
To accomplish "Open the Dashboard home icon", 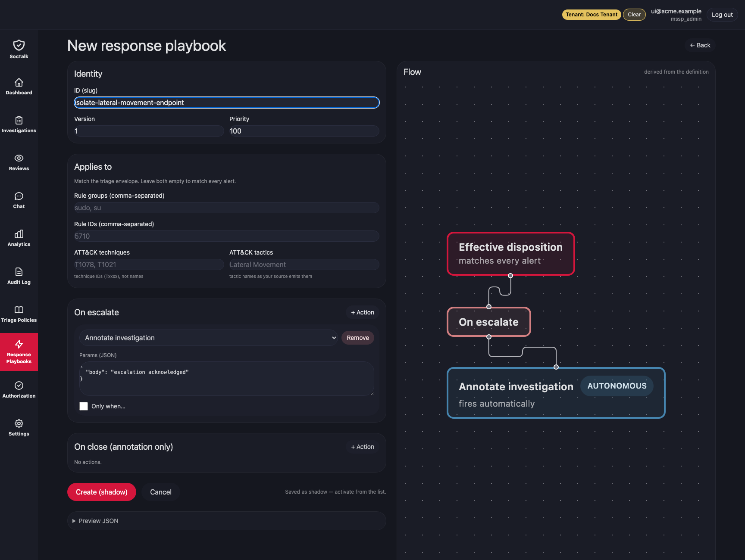I will point(19,82).
